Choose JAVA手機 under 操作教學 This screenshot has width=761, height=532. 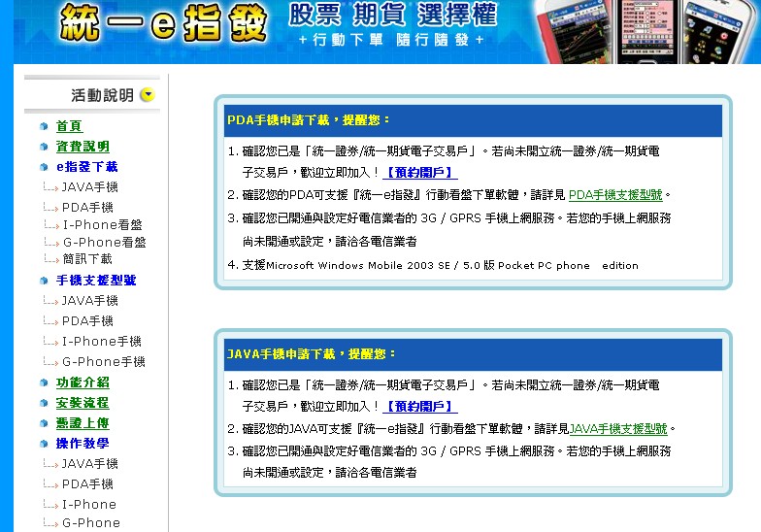pos(89,464)
